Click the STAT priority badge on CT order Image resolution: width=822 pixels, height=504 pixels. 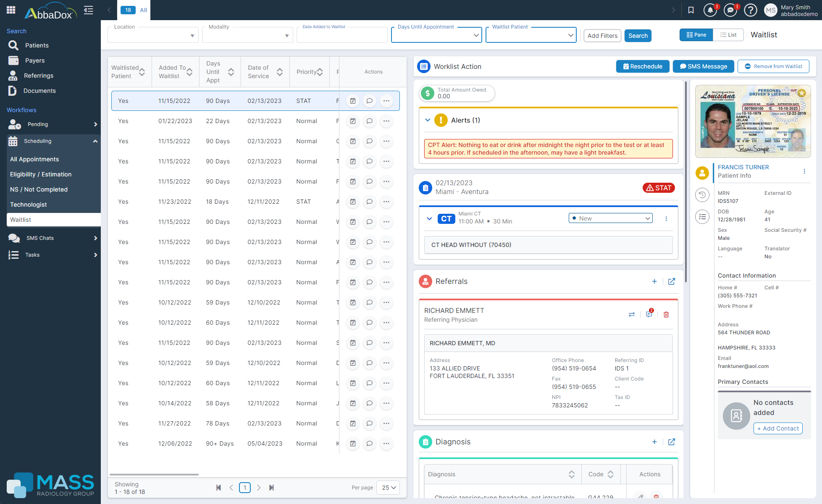[x=658, y=187]
